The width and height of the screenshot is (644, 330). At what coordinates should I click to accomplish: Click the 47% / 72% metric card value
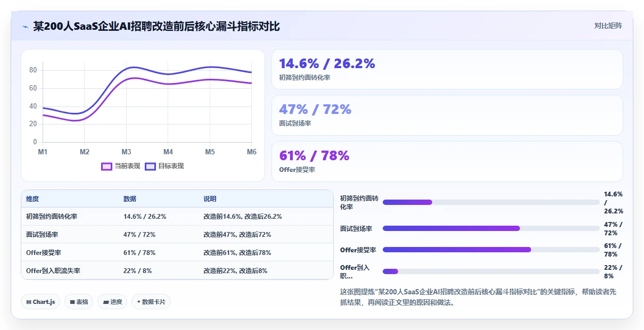(315, 109)
